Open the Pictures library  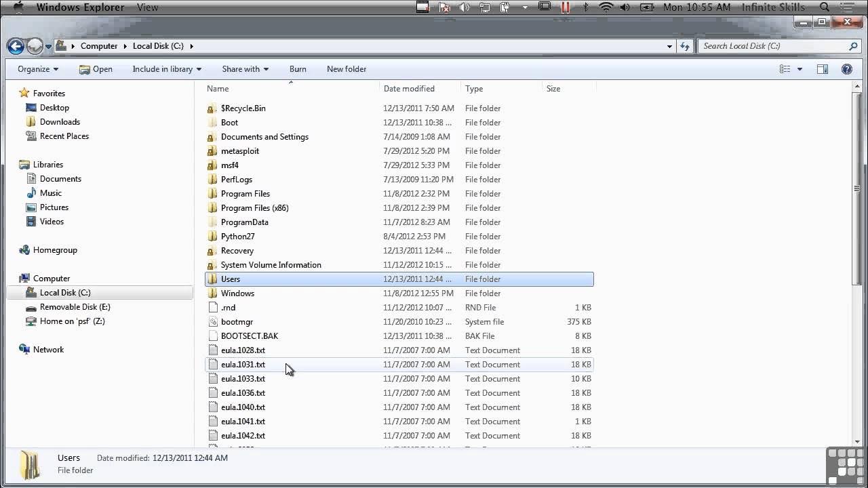click(54, 207)
